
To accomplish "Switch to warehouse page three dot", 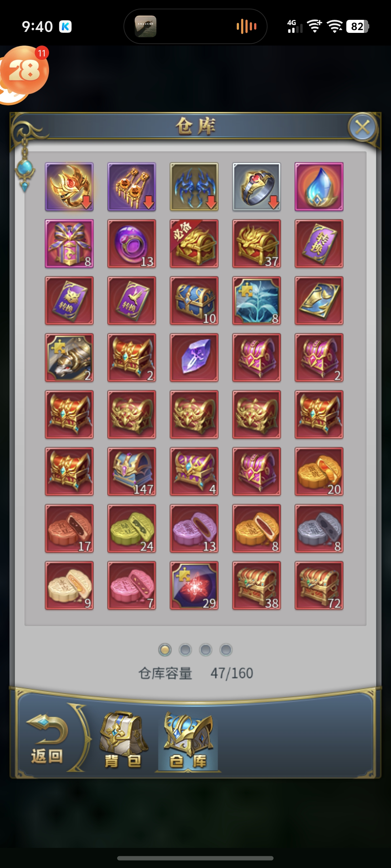I will click(x=205, y=650).
